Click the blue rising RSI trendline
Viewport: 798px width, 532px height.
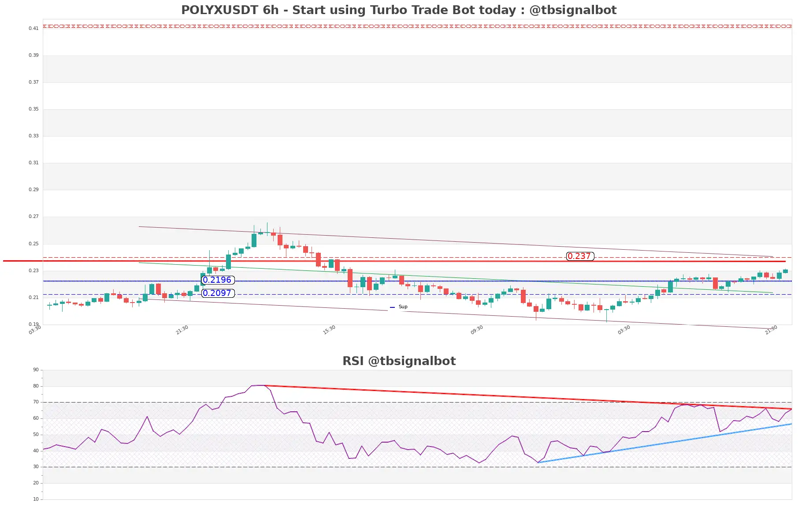(665, 443)
